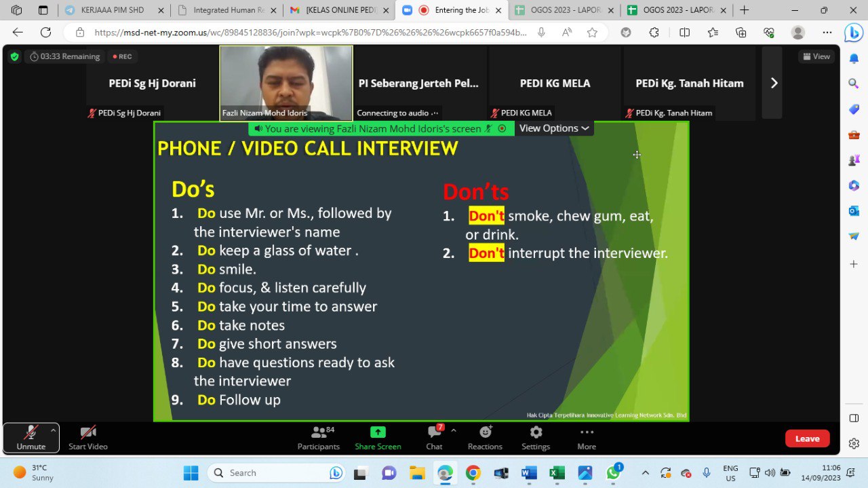
Task: Add this page to favorites star
Action: coord(592,33)
